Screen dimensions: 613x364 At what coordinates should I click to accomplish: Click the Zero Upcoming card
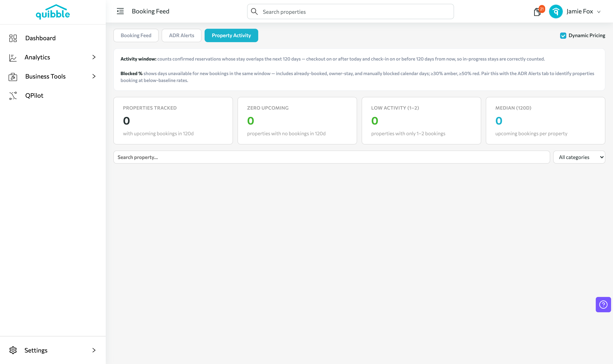297,121
